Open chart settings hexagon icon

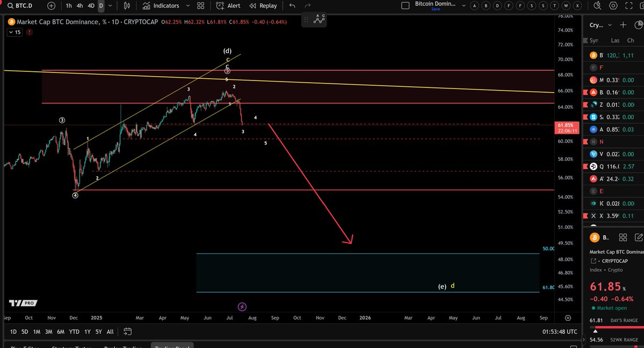[x=614, y=5]
